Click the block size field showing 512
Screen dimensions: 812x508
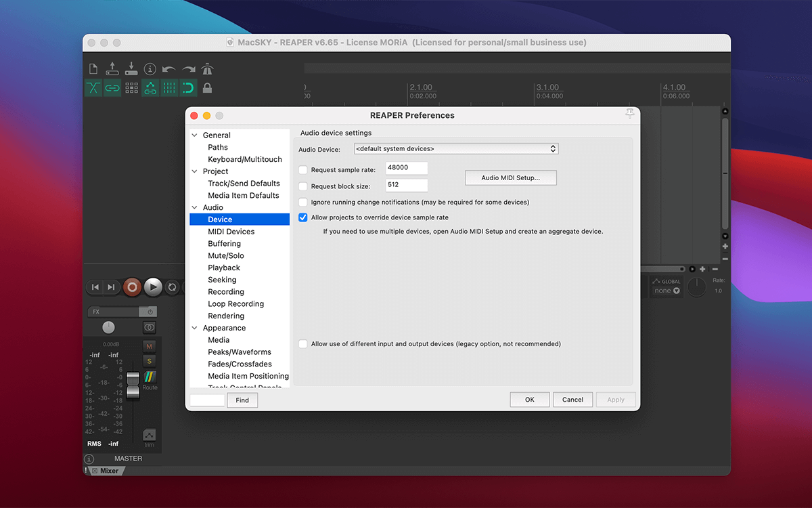pos(407,186)
